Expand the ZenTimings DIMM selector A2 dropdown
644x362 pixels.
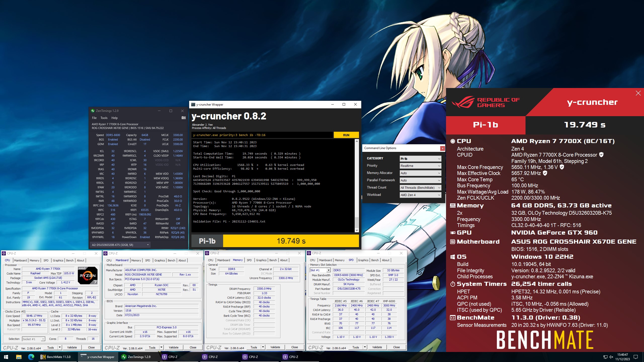[x=120, y=245]
